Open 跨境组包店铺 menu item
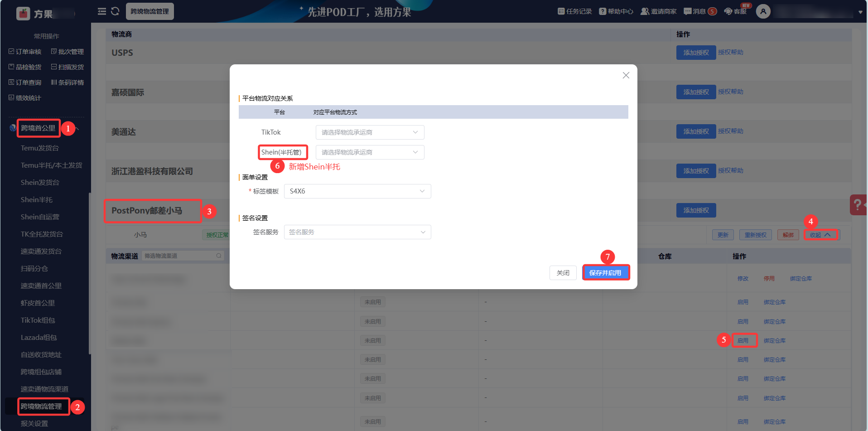Image resolution: width=868 pixels, height=431 pixels. coord(41,372)
